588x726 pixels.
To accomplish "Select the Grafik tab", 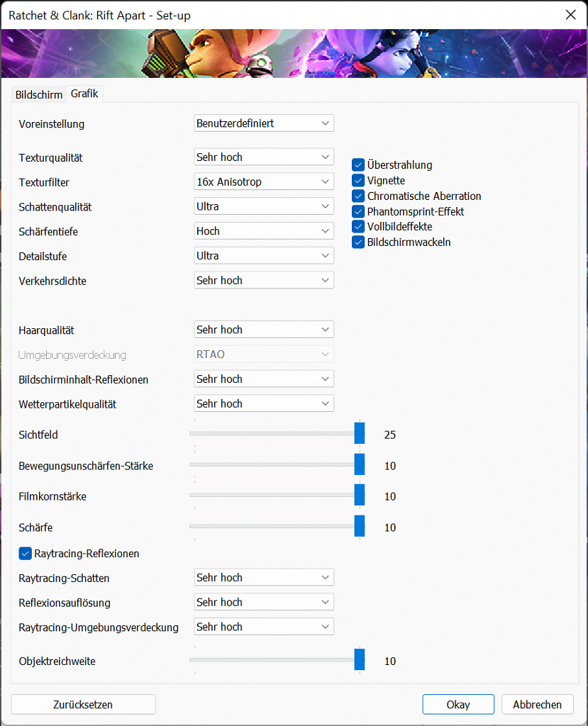I will click(x=84, y=94).
